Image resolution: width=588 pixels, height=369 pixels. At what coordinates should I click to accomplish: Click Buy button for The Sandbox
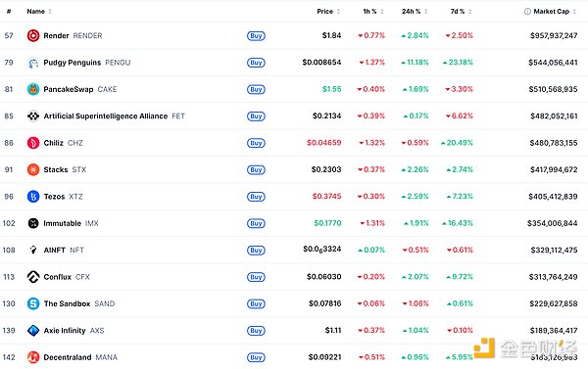tap(256, 303)
